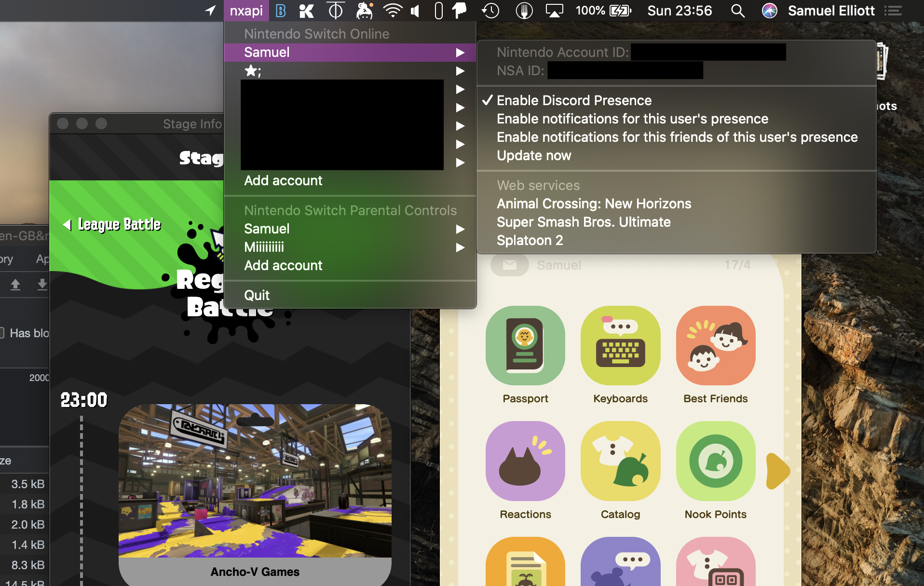The height and width of the screenshot is (586, 924).
Task: Open the Wi-Fi menu bar icon
Action: (x=392, y=10)
